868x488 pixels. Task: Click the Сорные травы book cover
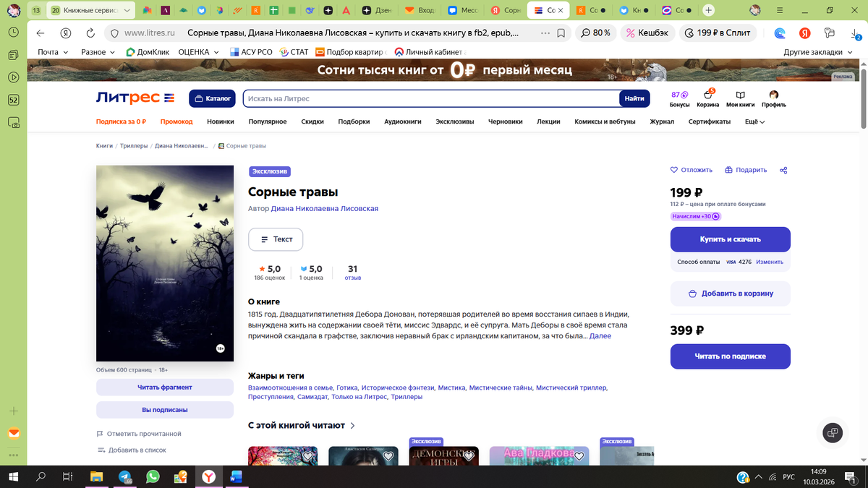coord(165,263)
